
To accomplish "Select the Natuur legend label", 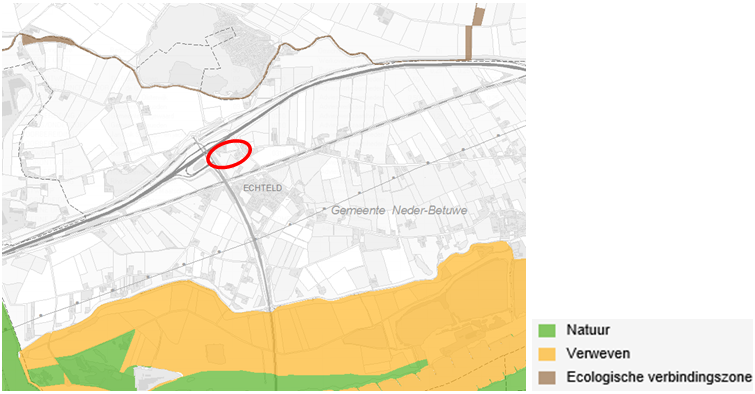I will (588, 330).
